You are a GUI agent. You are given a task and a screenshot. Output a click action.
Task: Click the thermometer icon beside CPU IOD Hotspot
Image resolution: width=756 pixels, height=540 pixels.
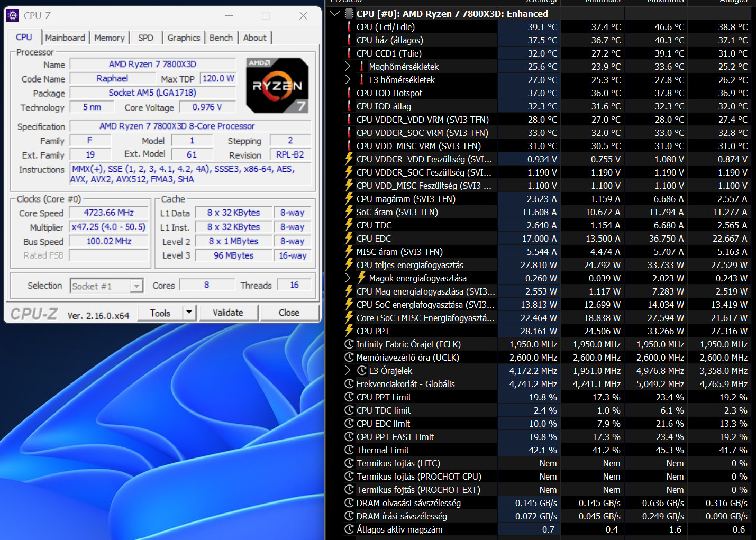point(349,93)
